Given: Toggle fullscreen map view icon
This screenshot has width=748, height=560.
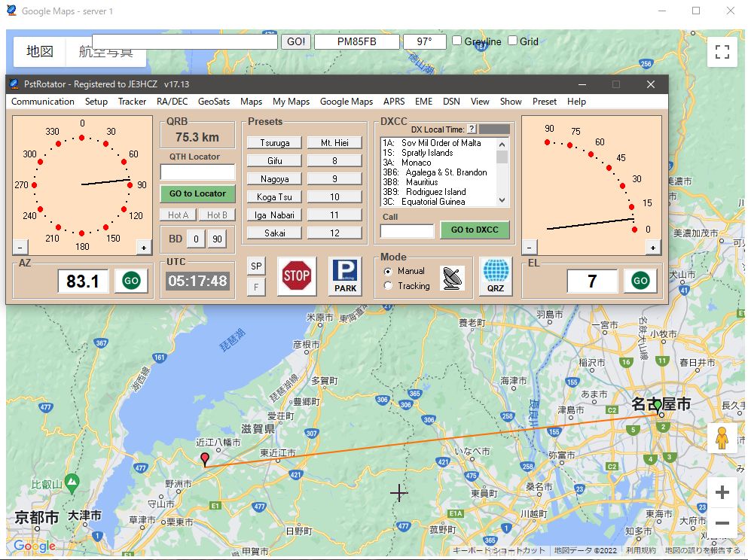Looking at the screenshot, I should pos(722,52).
